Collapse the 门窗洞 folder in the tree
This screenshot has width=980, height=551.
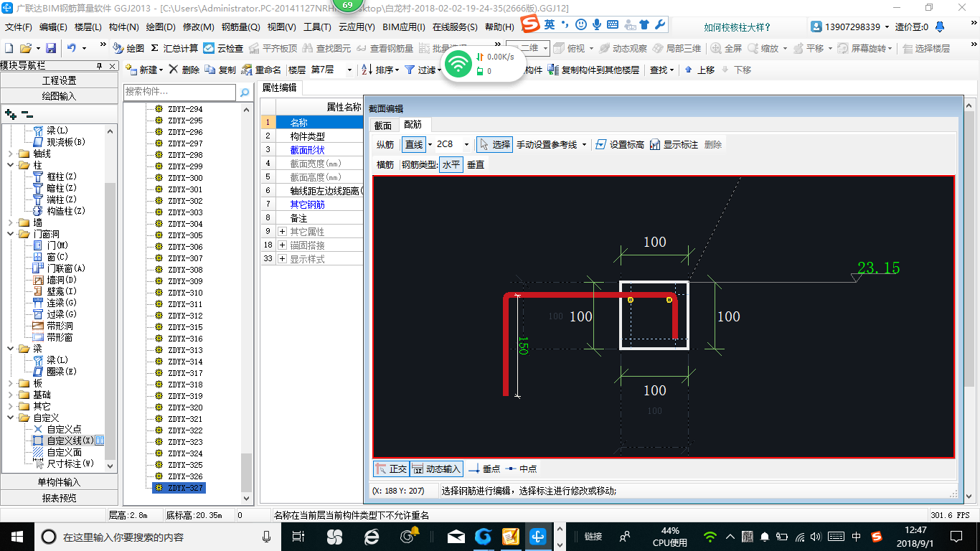(10, 234)
